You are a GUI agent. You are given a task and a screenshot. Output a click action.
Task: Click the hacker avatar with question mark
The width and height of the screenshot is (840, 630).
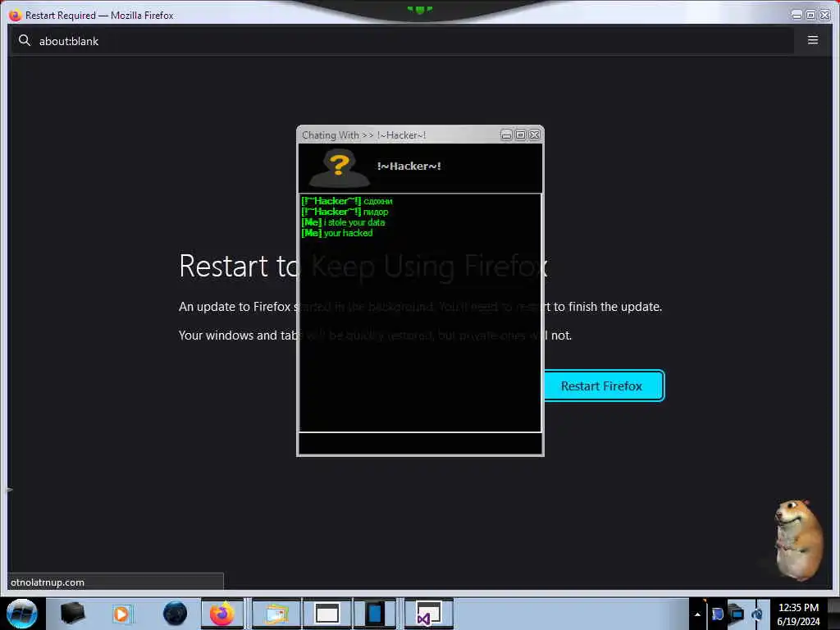(339, 167)
